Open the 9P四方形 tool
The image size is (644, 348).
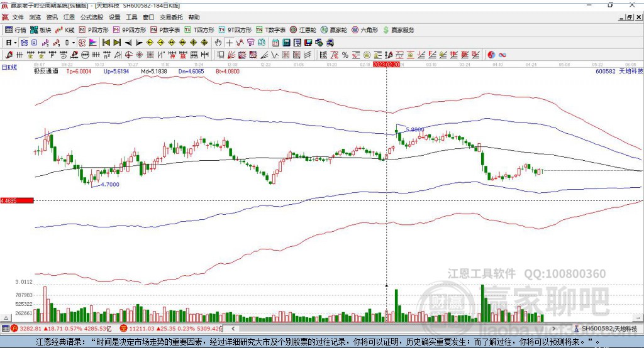click(x=130, y=30)
